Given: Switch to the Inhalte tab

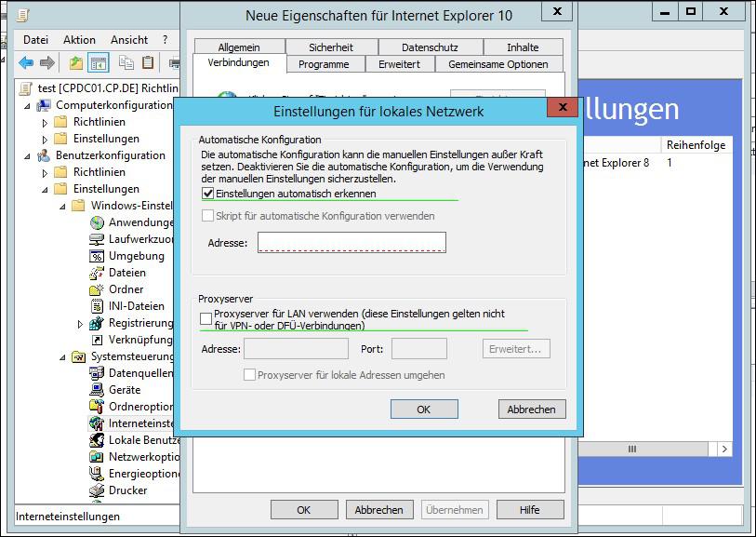Looking at the screenshot, I should coord(524,47).
